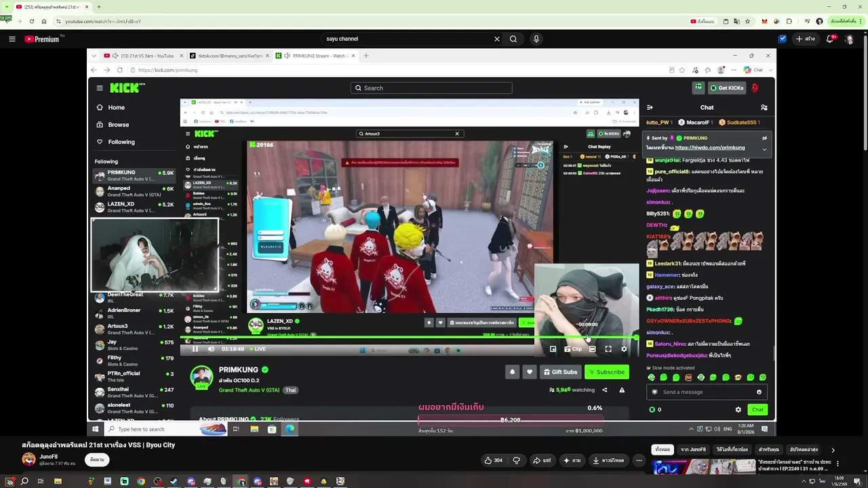This screenshot has width=868, height=488.
Task: Open PTRn_official channel in the sidebar
Action: pyautogui.click(x=134, y=376)
